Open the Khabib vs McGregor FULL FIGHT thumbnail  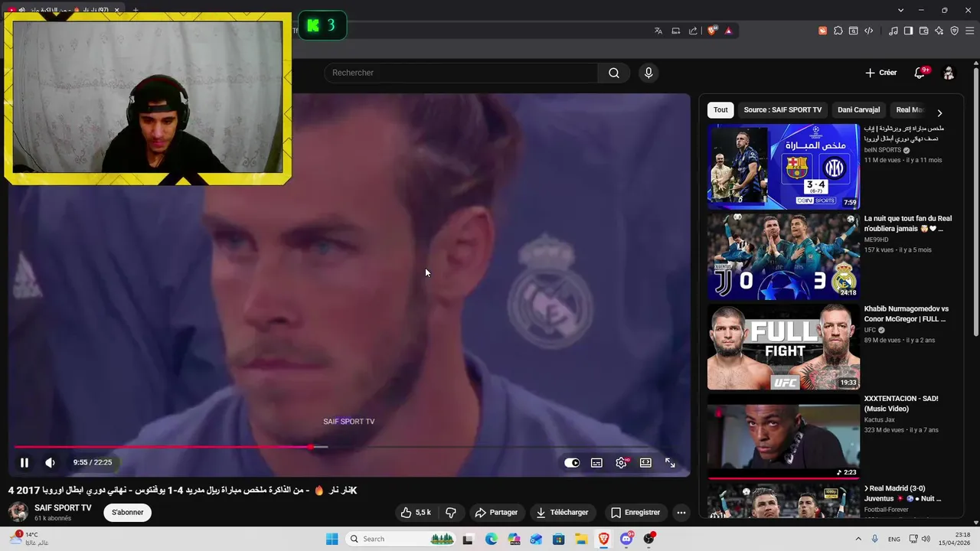(783, 347)
